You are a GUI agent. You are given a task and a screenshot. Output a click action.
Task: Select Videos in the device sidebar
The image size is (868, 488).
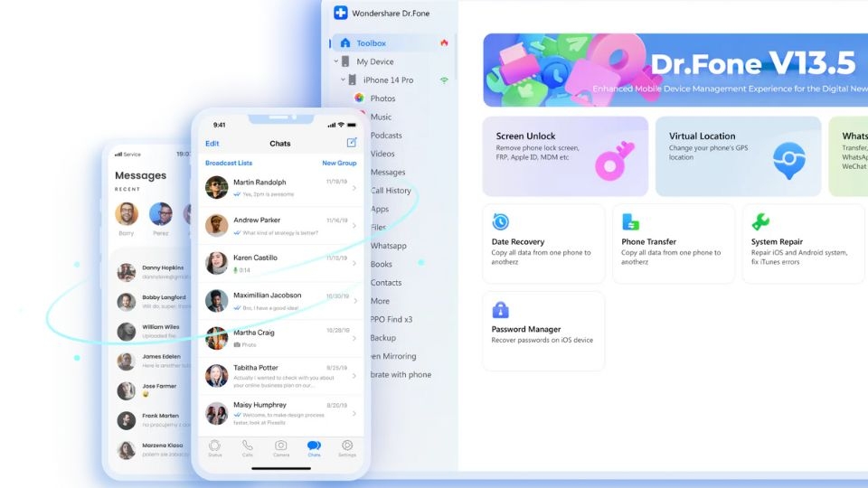pyautogui.click(x=382, y=154)
